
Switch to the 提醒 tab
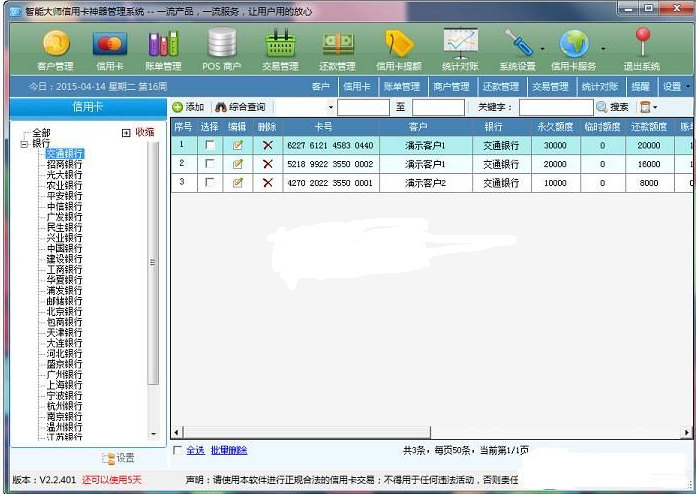(641, 87)
